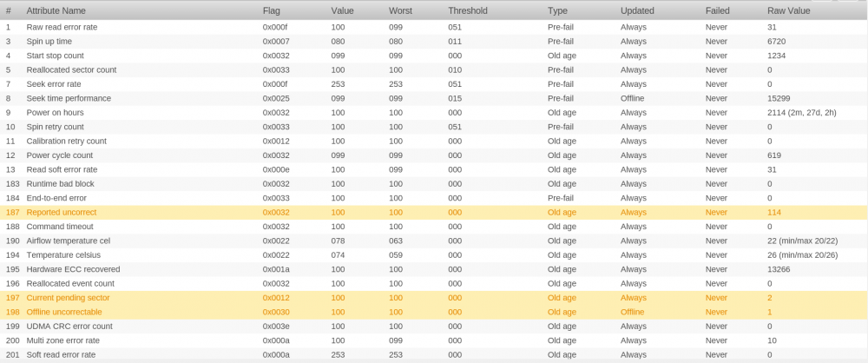Sort by the Attribute Name column header

(x=56, y=10)
